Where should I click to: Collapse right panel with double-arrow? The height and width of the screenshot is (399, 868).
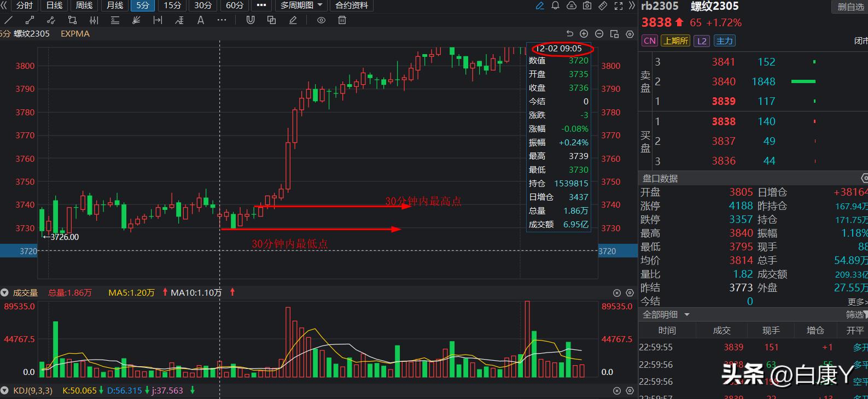pyautogui.click(x=632, y=5)
